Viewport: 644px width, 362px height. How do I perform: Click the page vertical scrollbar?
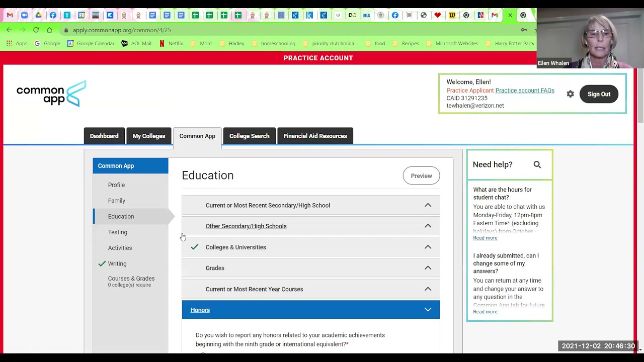640,96
